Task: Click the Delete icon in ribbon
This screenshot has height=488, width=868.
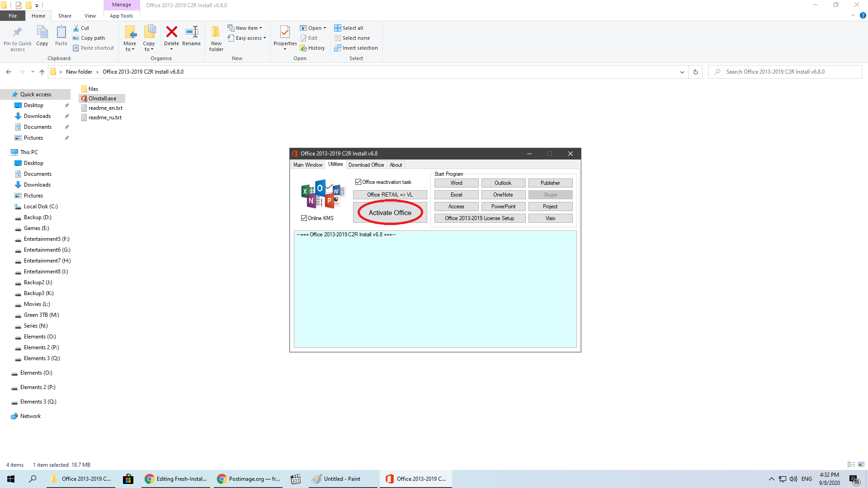Action: tap(171, 33)
